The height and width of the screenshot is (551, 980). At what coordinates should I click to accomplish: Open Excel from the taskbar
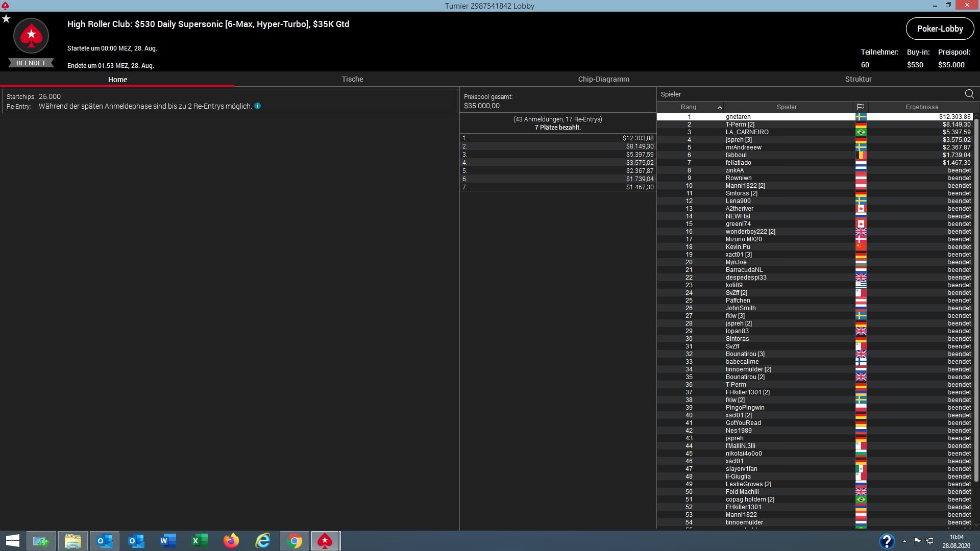pyautogui.click(x=200, y=541)
